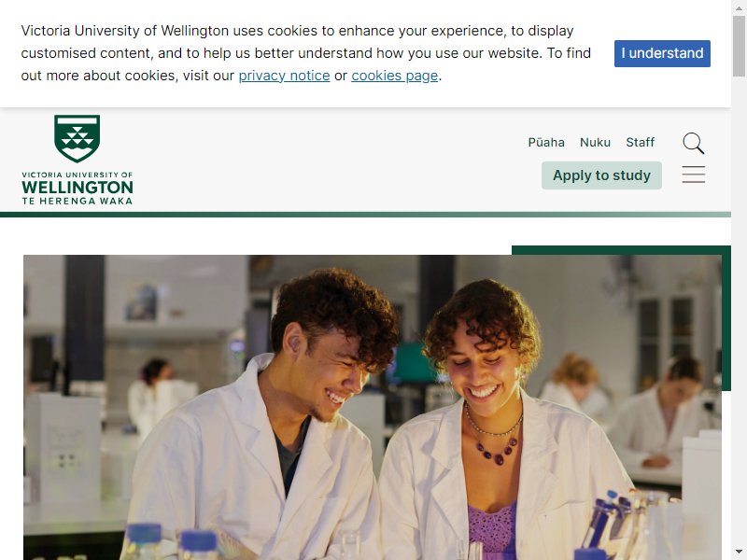Click the vertical scrollbar thumb
Viewport: 747px width, 560px height.
[x=740, y=46]
